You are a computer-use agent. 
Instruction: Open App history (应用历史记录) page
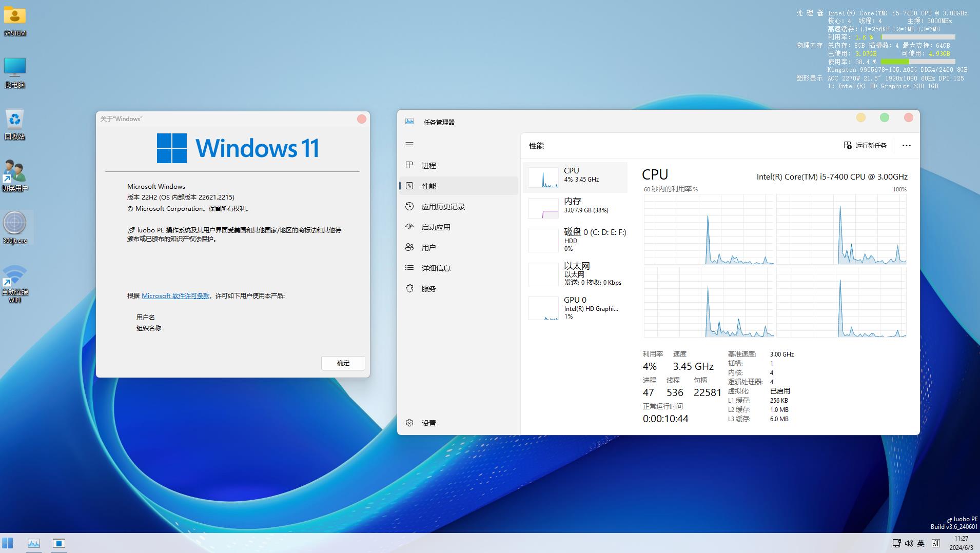click(458, 206)
